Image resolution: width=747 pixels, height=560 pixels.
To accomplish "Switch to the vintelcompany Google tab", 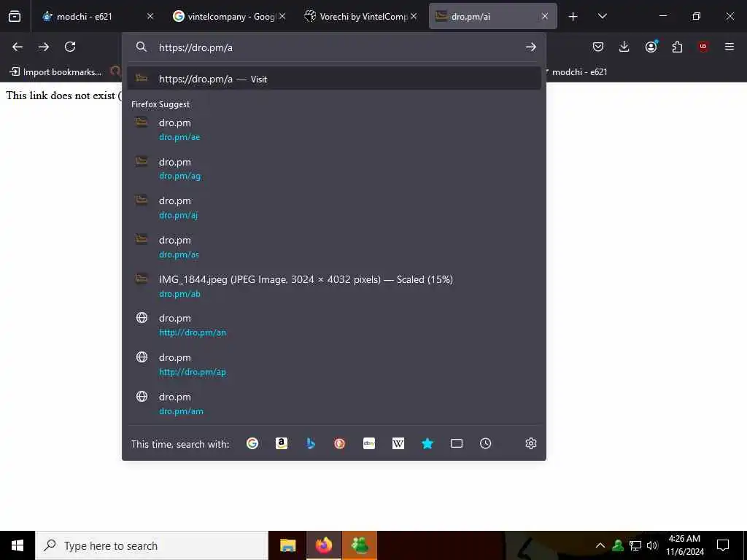I will pos(224,16).
